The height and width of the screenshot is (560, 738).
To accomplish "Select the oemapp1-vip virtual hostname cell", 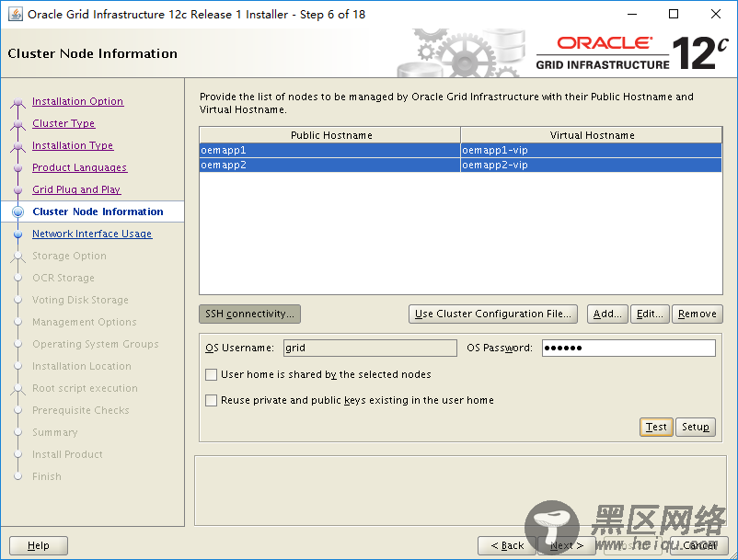I will click(591, 150).
